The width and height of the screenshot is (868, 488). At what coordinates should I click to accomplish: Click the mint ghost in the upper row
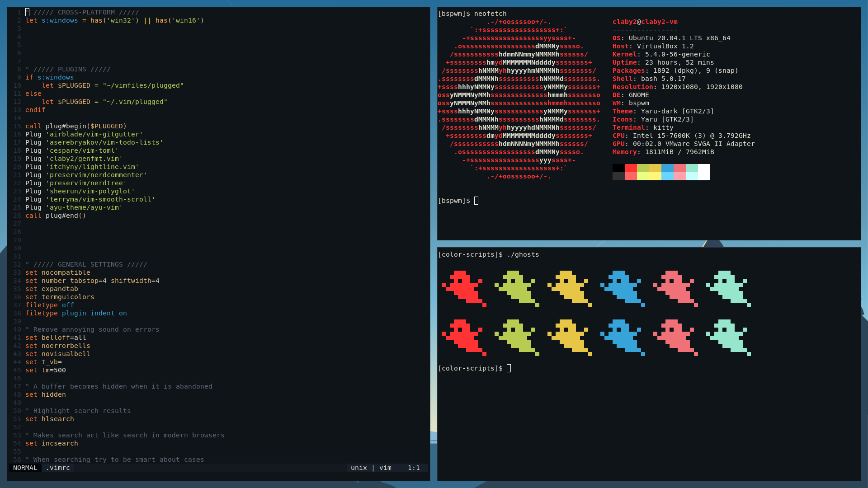[728, 289]
